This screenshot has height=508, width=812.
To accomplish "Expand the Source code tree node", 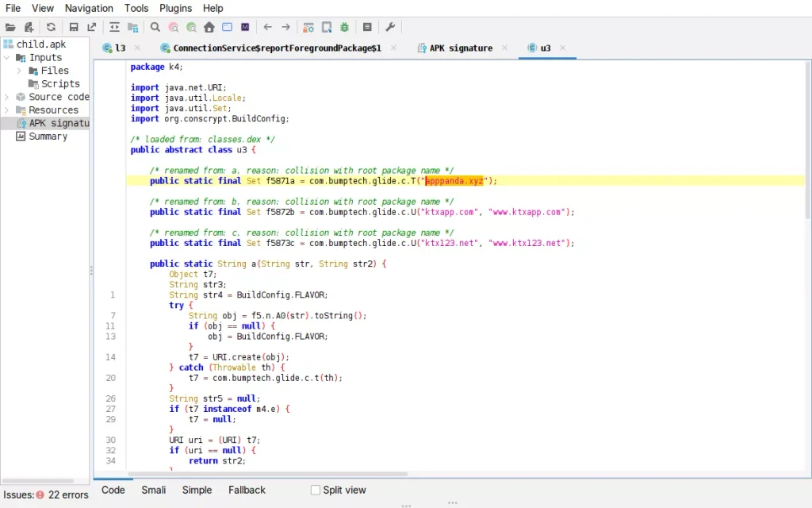I will click(6, 97).
